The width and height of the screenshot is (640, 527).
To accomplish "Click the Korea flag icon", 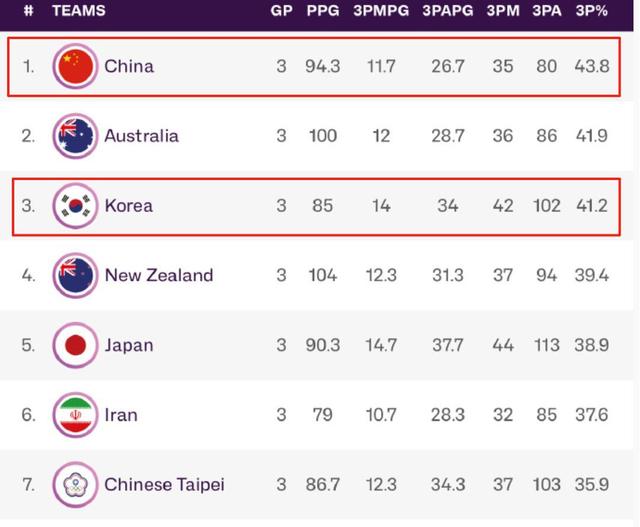I will click(x=75, y=206).
